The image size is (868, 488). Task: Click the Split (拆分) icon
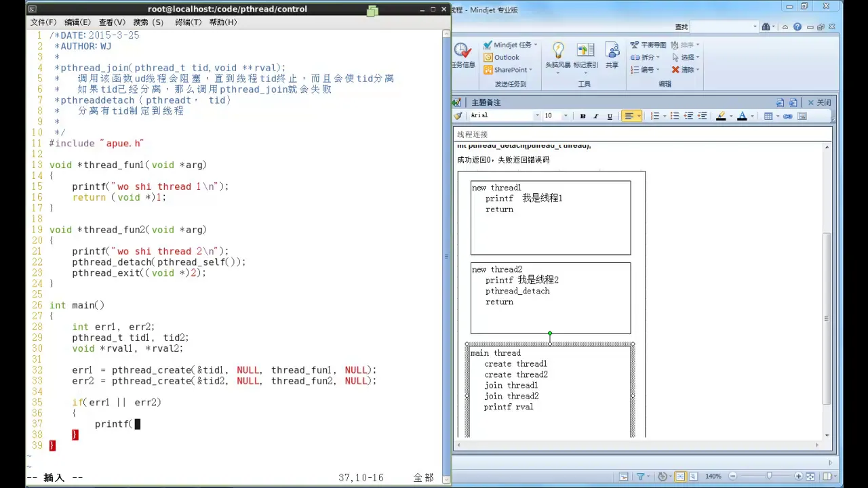click(x=635, y=57)
